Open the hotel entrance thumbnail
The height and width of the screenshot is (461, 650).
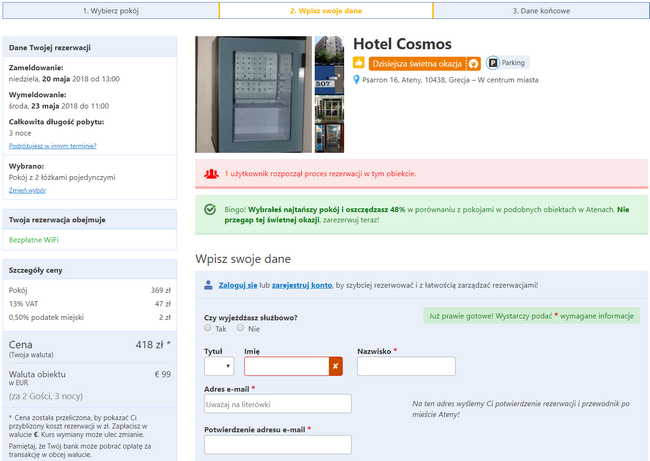329,109
